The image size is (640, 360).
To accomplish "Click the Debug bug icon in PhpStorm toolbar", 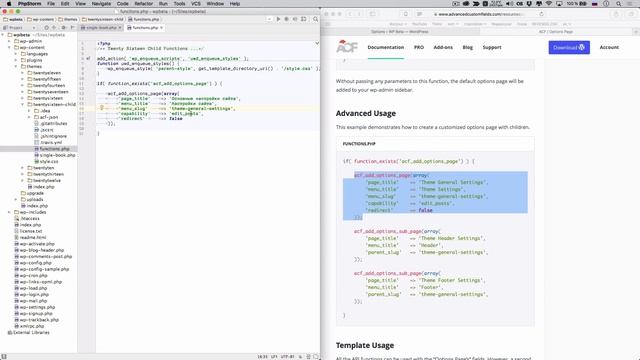I will coord(287,19).
